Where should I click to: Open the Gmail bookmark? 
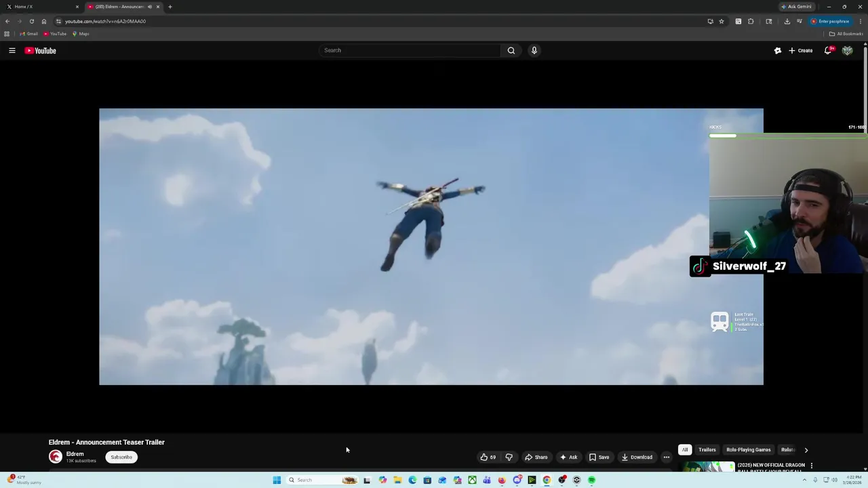point(28,34)
